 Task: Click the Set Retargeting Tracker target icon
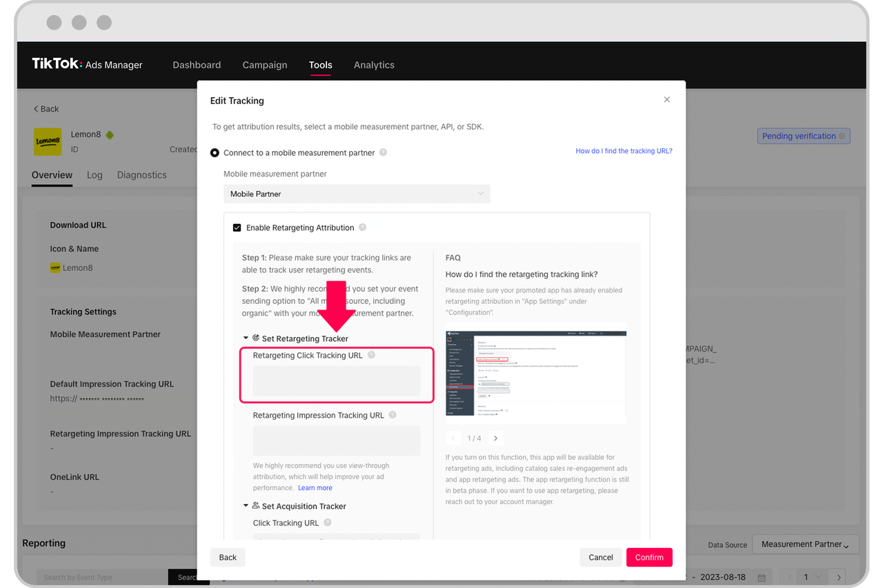coord(256,338)
